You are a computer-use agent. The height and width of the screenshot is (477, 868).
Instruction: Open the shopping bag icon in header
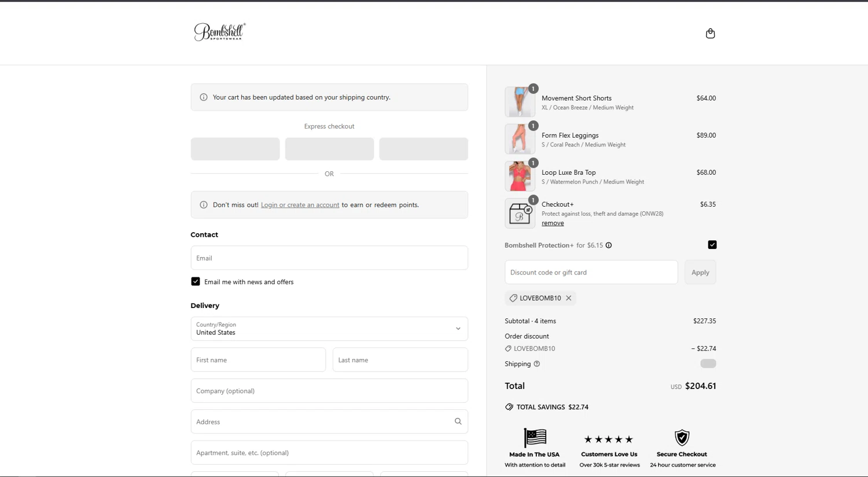click(x=710, y=34)
